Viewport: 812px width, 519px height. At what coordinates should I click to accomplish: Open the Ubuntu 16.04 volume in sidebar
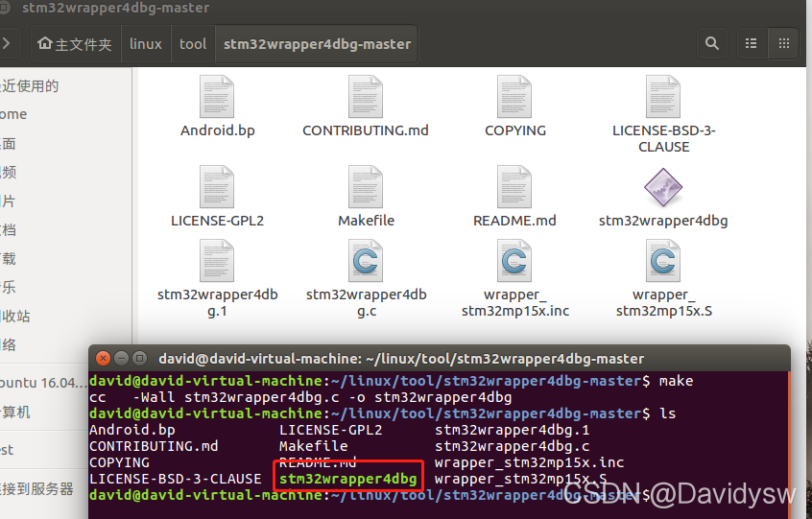(43, 383)
